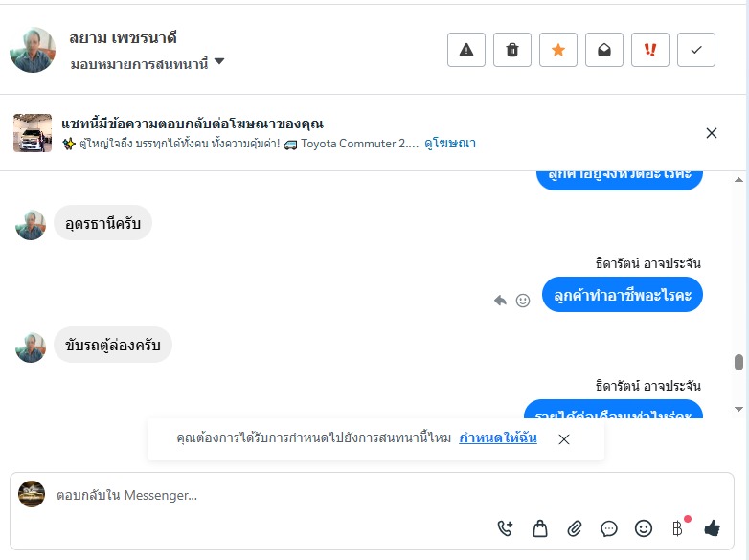Open the shopping bag order icon
Viewport: 749px width, 560px height.
click(540, 527)
